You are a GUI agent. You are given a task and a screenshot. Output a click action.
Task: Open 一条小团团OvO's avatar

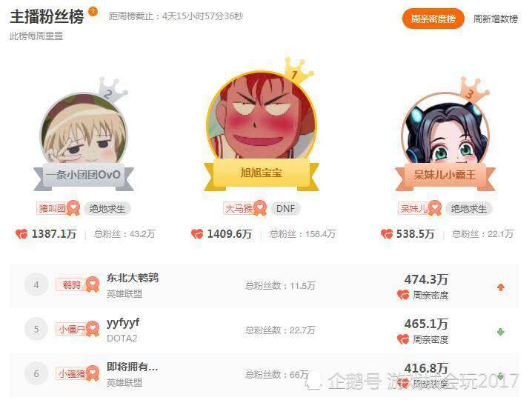pyautogui.click(x=84, y=129)
